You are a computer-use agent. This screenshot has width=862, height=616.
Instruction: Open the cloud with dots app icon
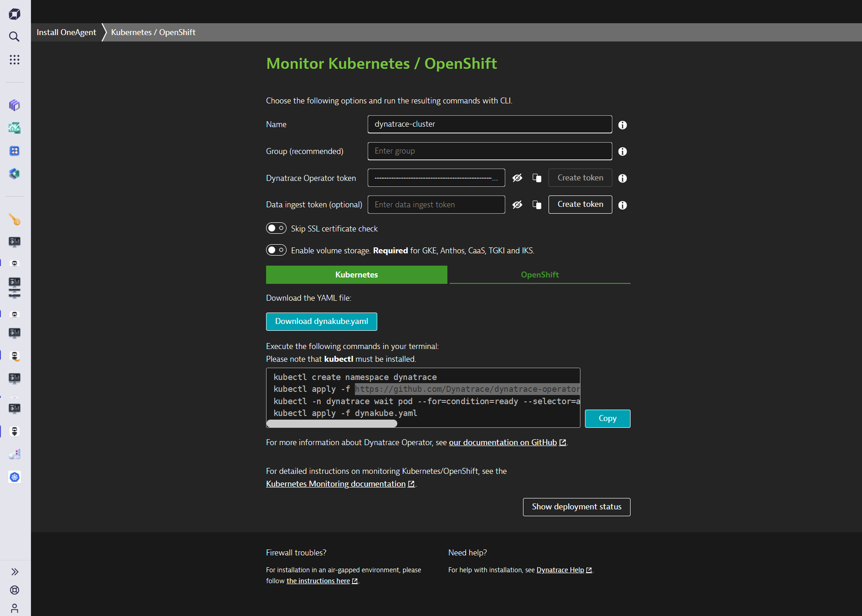pyautogui.click(x=15, y=454)
